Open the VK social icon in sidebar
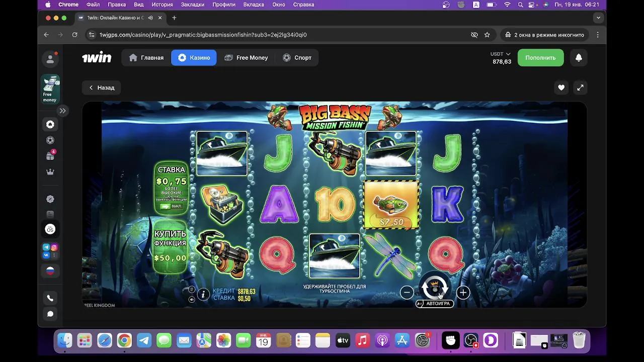This screenshot has width=644, height=362. click(46, 255)
